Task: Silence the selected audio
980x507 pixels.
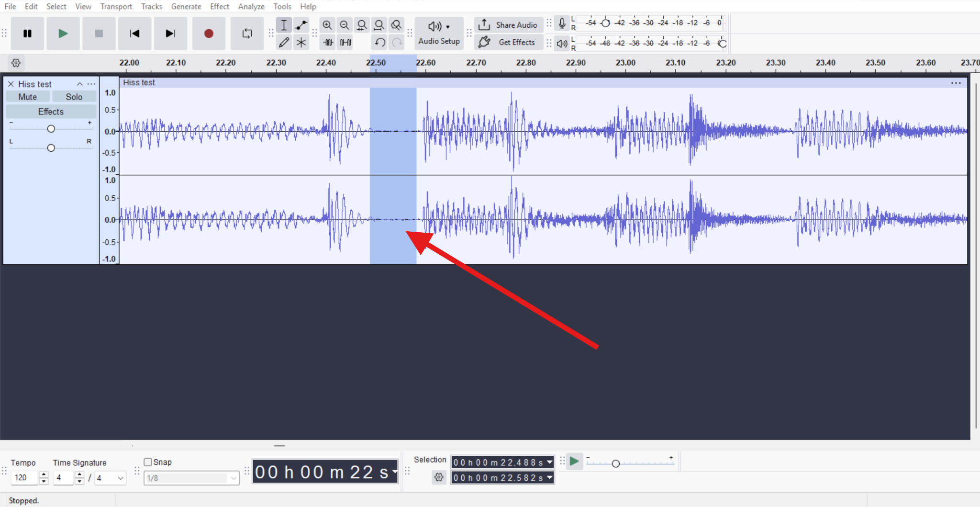Action: [345, 42]
